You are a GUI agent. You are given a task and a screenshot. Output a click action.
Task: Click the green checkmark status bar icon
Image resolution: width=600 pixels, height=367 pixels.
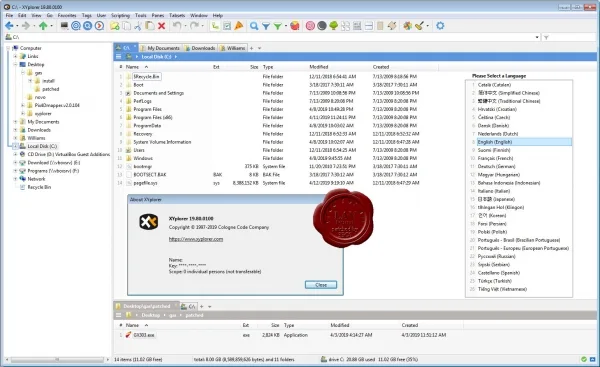[584, 359]
